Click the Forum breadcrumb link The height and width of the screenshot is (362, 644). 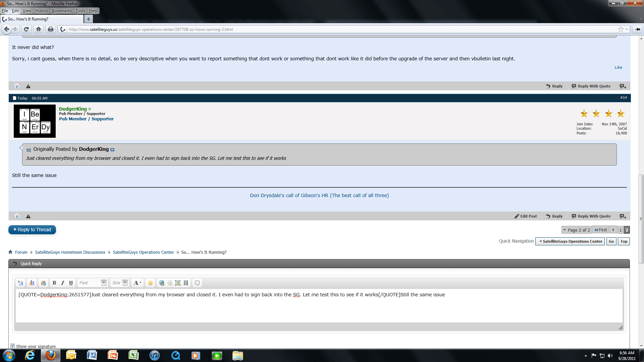point(21,252)
